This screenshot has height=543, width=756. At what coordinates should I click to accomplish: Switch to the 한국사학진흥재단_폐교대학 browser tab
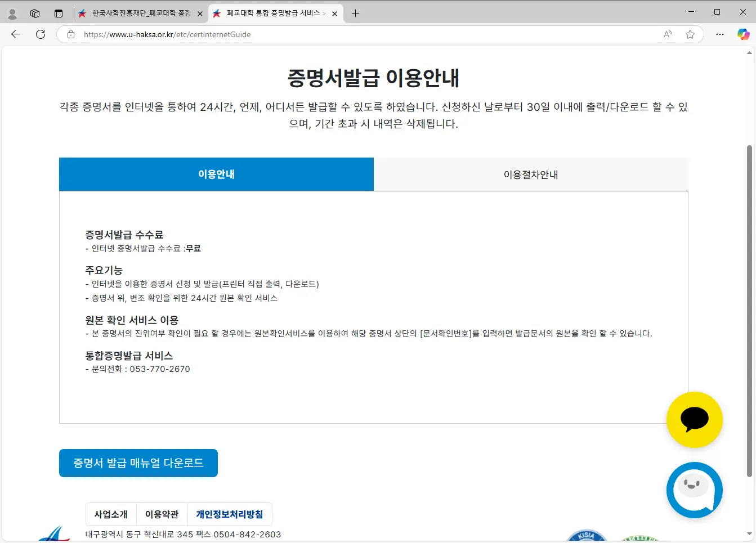[141, 14]
